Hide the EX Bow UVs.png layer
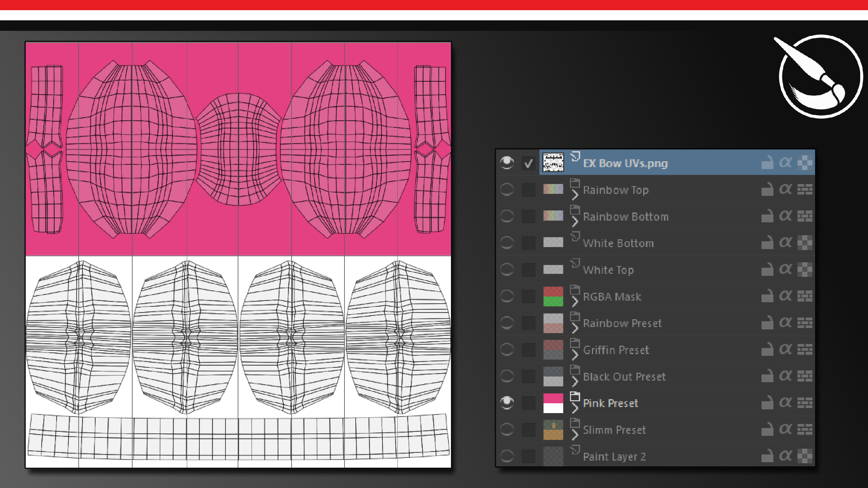 click(x=507, y=163)
